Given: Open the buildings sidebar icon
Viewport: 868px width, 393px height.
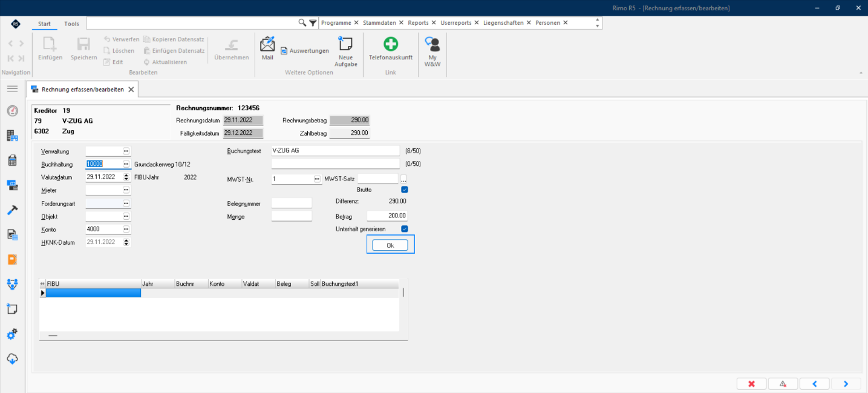Looking at the screenshot, I should (x=12, y=136).
